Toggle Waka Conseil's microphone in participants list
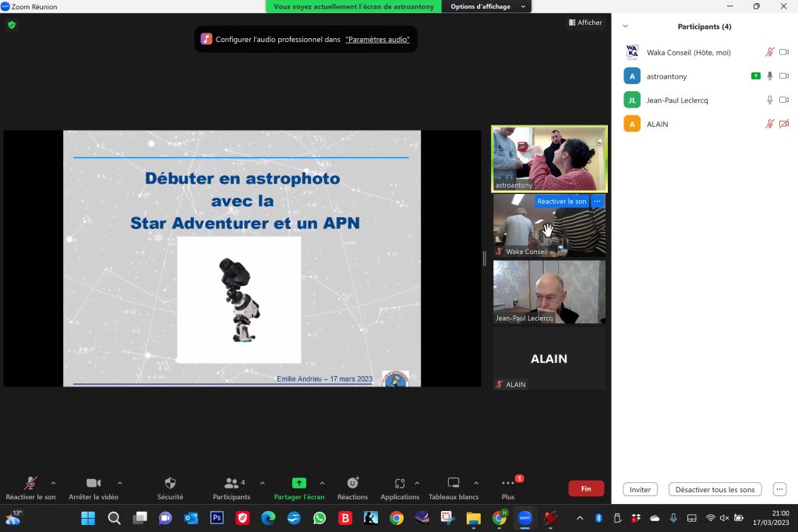This screenshot has height=532, width=798. (769, 52)
